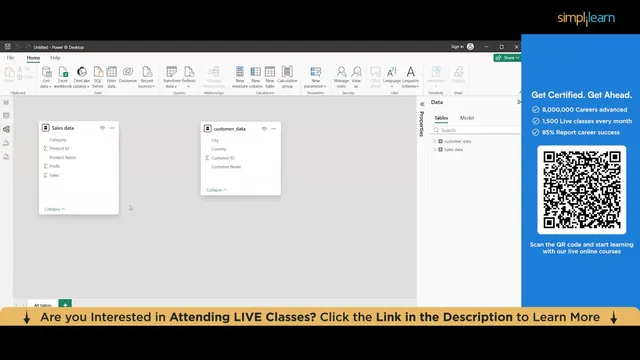This screenshot has width=640, height=360.
Task: Open the File menu
Action: (x=10, y=58)
